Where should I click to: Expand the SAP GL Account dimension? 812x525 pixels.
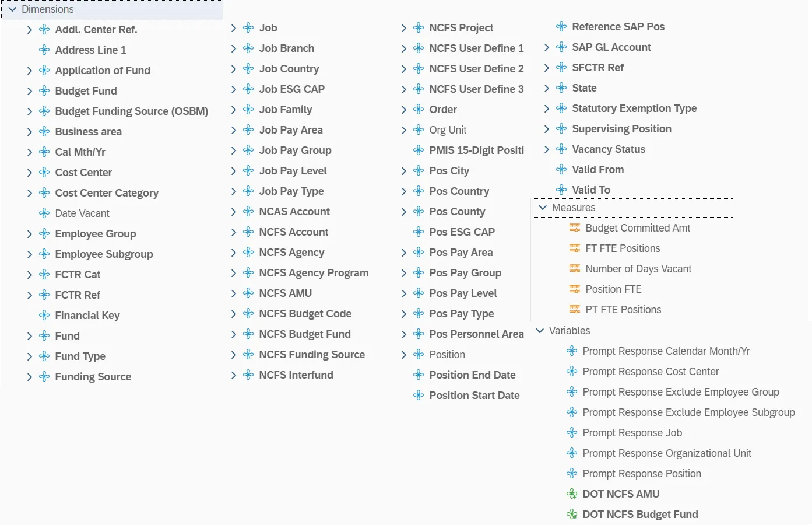click(x=547, y=47)
